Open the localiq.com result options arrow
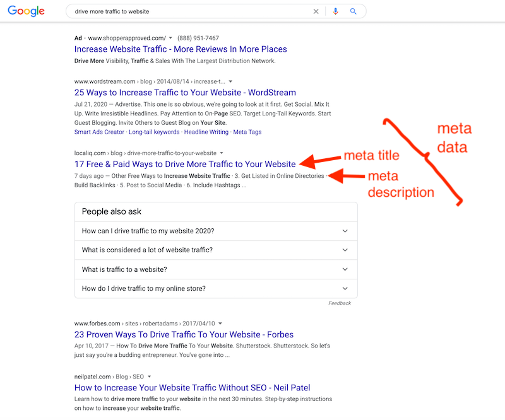This screenshot has width=505, height=420. pos(221,153)
